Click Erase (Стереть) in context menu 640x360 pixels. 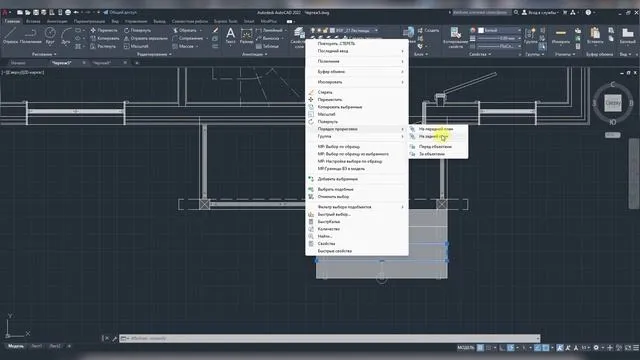point(357,92)
